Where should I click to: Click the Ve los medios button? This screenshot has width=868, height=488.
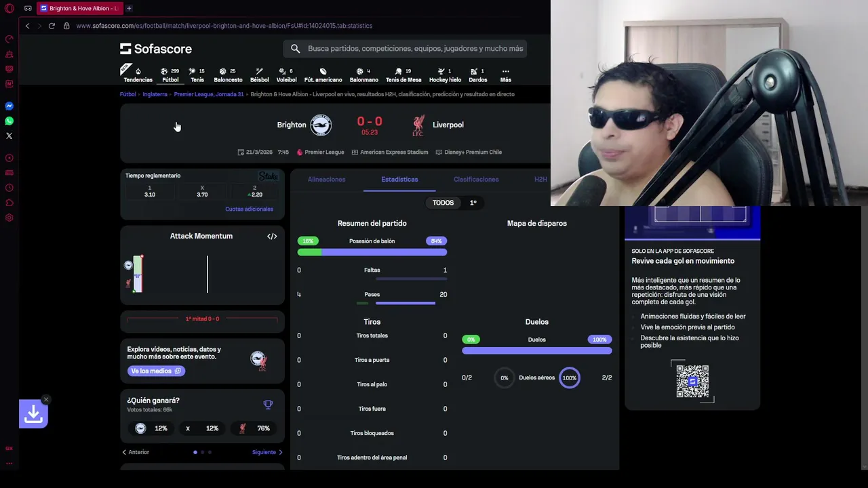click(156, 371)
